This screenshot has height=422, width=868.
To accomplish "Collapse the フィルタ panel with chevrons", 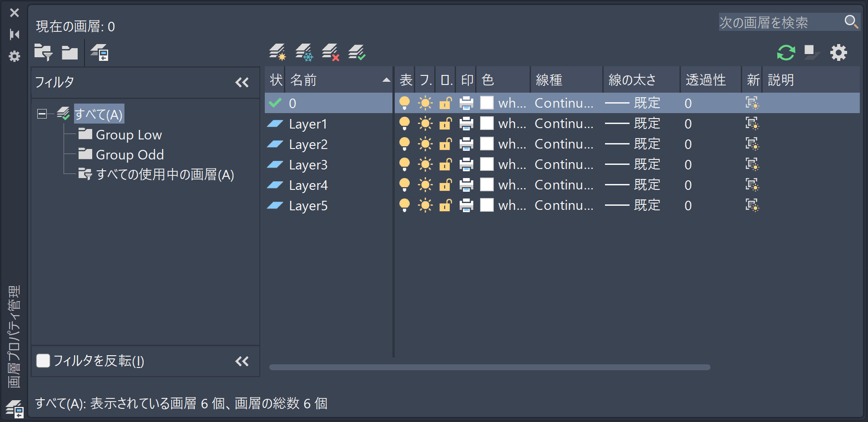I will [242, 82].
